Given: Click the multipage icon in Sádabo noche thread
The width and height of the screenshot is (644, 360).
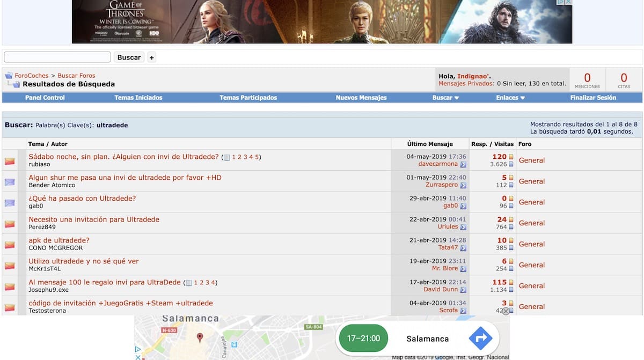Looking at the screenshot, I should coord(226,158).
